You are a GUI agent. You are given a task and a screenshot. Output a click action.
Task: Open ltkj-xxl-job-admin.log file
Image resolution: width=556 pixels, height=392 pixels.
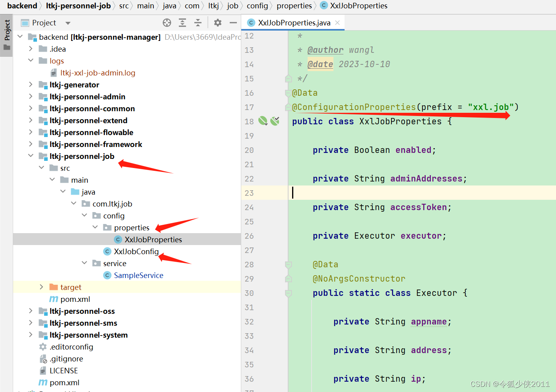98,73
